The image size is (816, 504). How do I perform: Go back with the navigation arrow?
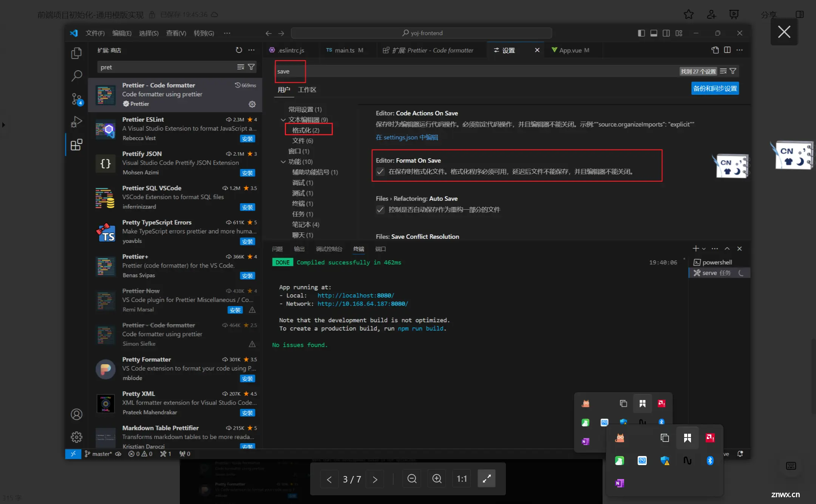(x=269, y=33)
